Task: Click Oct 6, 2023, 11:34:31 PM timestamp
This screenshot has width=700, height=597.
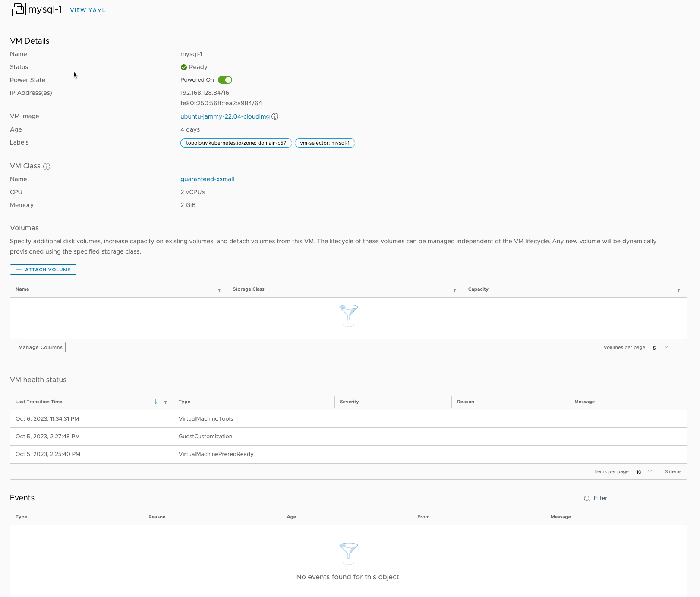Action: click(47, 419)
